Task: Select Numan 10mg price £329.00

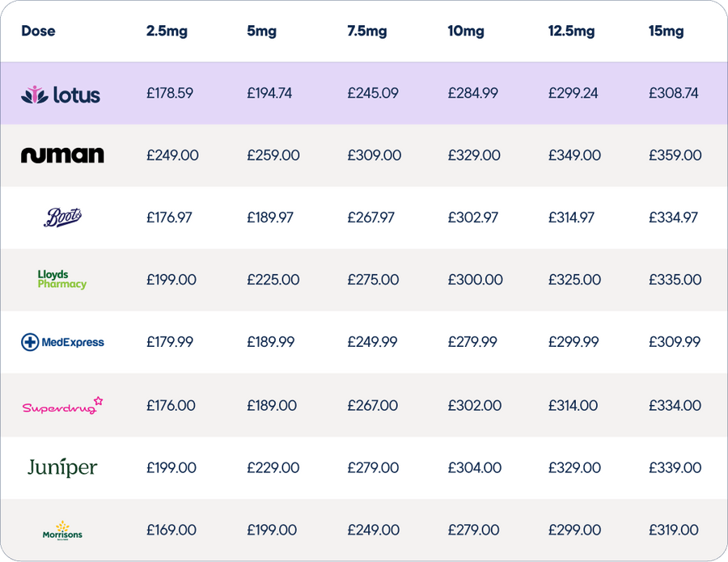Action: pyautogui.click(x=473, y=155)
